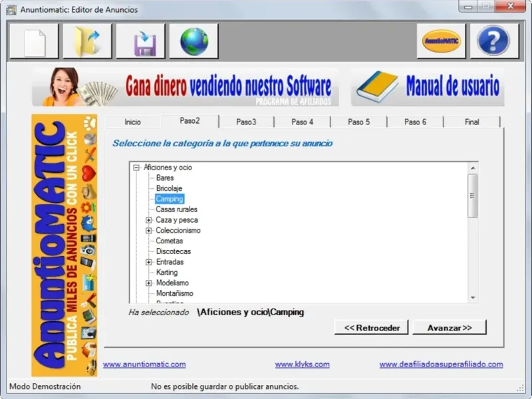This screenshot has height=399, width=532.
Task: Click the Anuntiomatic vertical sidebar banner
Action: (x=65, y=245)
